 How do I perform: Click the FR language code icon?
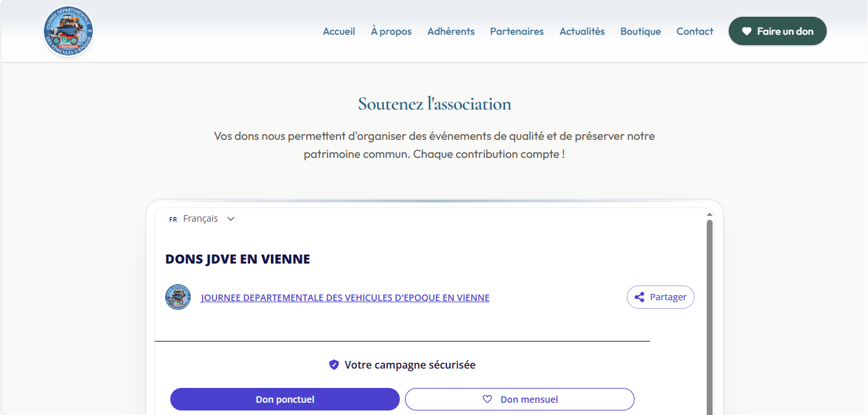[173, 219]
